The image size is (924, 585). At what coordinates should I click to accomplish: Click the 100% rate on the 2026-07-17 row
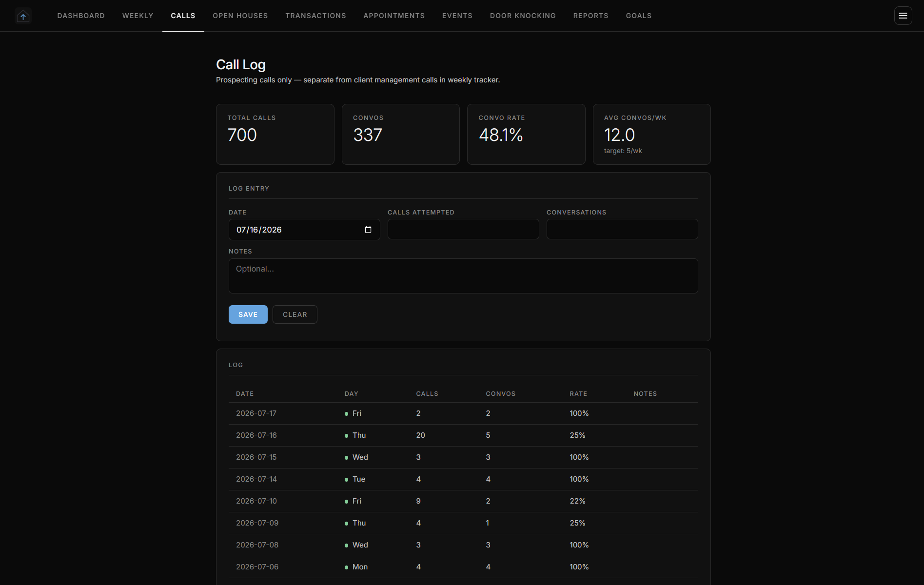coord(579,413)
